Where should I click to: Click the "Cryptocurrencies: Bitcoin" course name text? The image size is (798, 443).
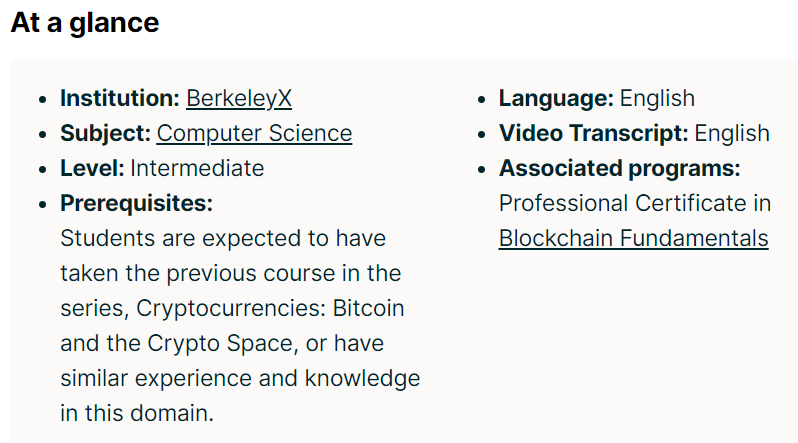(x=270, y=308)
